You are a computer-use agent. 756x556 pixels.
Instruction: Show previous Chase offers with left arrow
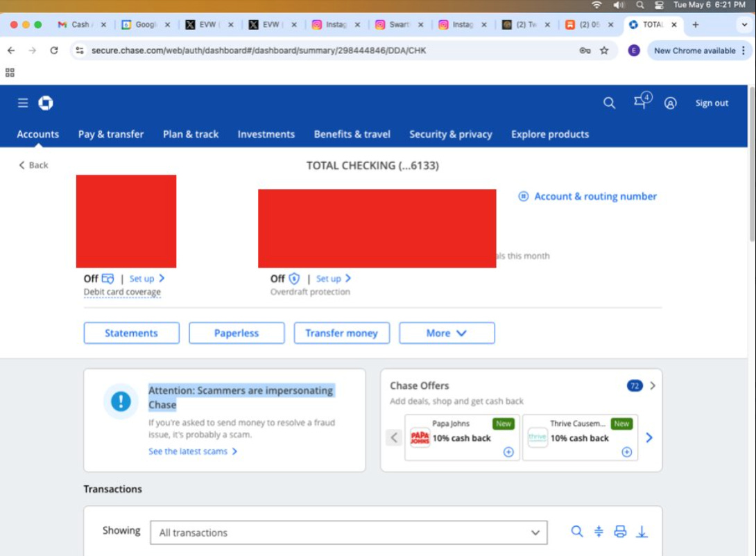[x=394, y=437]
